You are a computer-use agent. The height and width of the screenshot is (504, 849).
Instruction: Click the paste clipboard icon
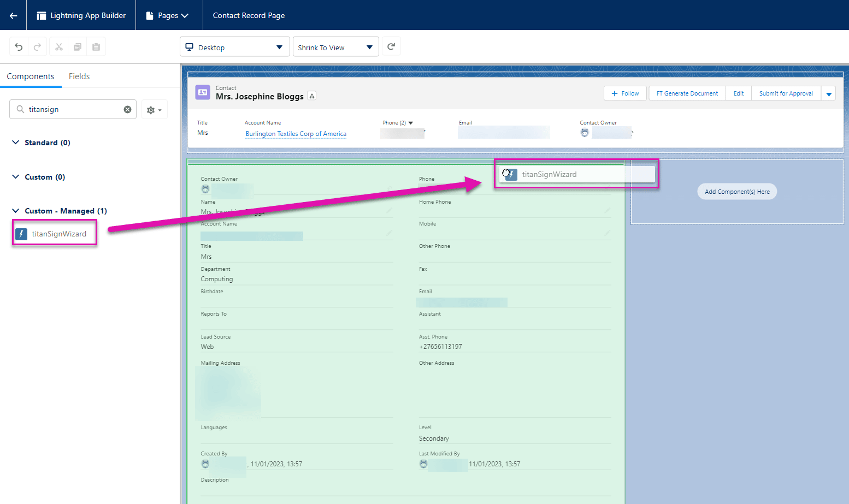point(96,47)
